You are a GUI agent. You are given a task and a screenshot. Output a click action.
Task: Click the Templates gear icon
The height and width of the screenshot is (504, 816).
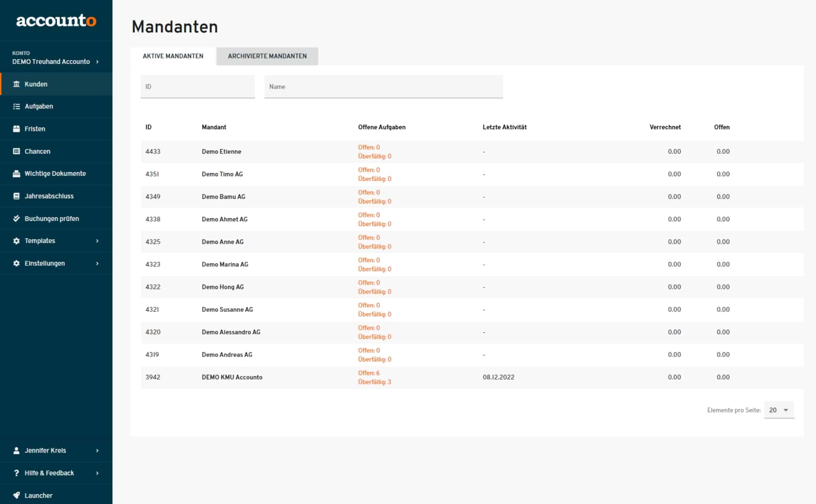[x=16, y=241]
